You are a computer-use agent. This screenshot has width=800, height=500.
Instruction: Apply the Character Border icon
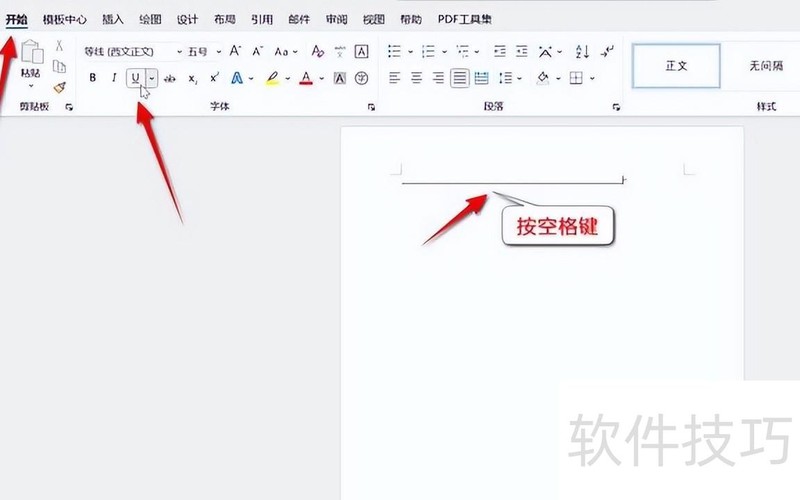[361, 51]
